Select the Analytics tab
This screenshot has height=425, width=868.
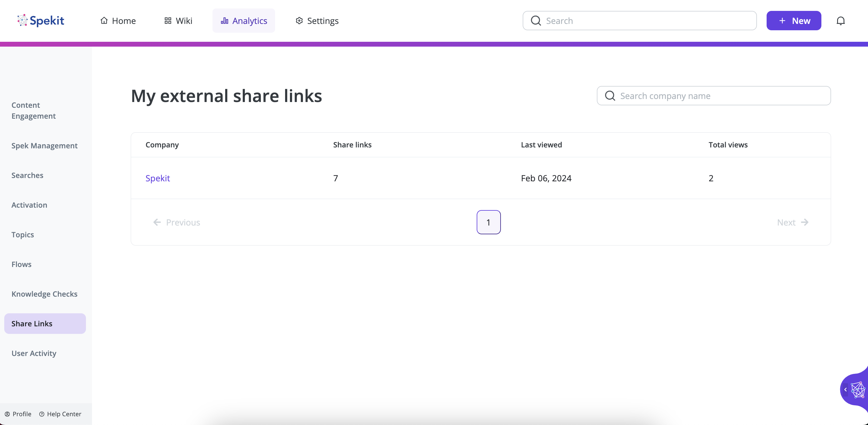pyautogui.click(x=244, y=21)
